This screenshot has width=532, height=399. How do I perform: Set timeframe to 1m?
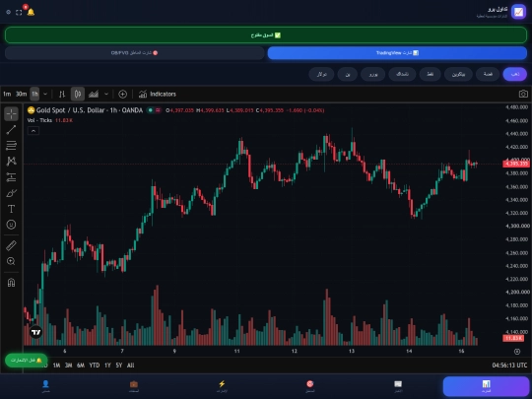click(7, 94)
